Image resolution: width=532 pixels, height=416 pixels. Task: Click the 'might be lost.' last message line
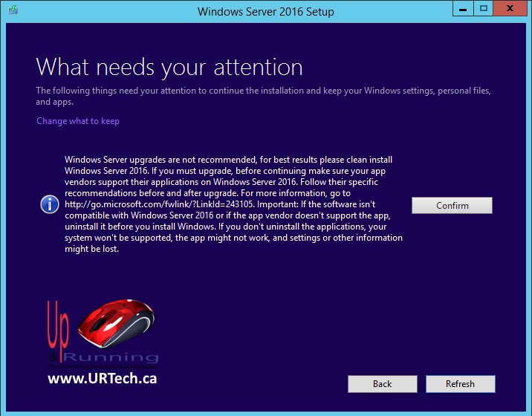click(92, 249)
